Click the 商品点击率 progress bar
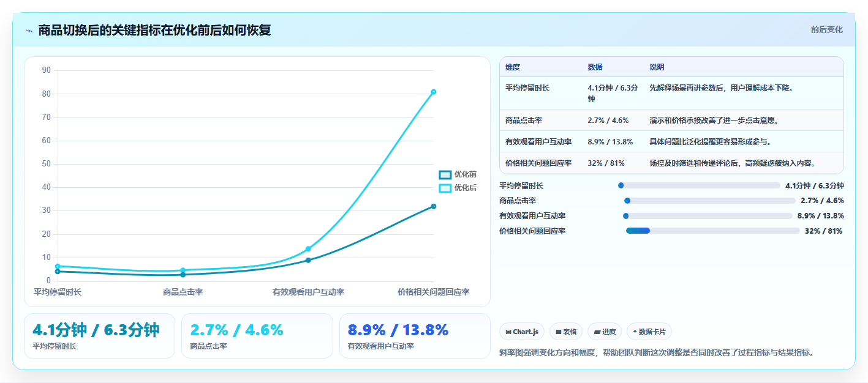 (x=710, y=201)
